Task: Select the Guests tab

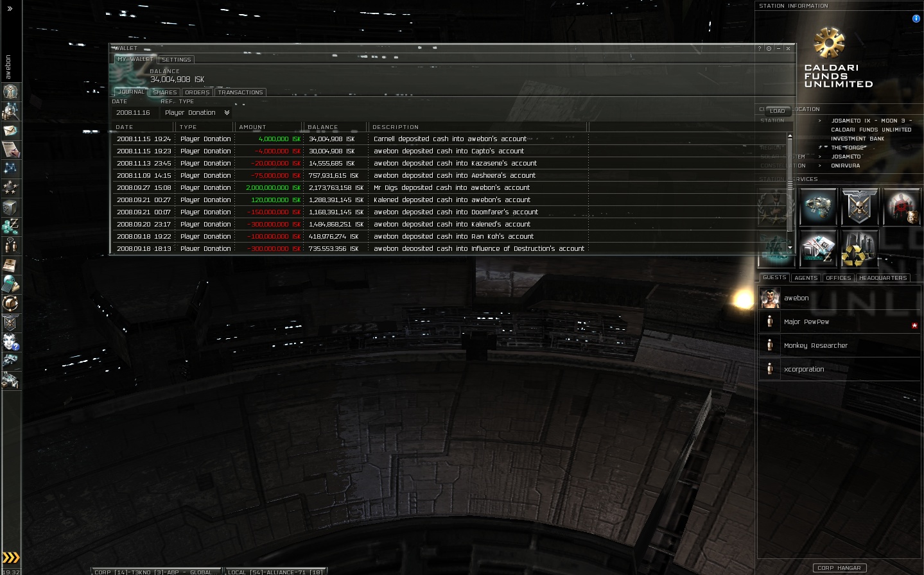Action: click(x=774, y=277)
